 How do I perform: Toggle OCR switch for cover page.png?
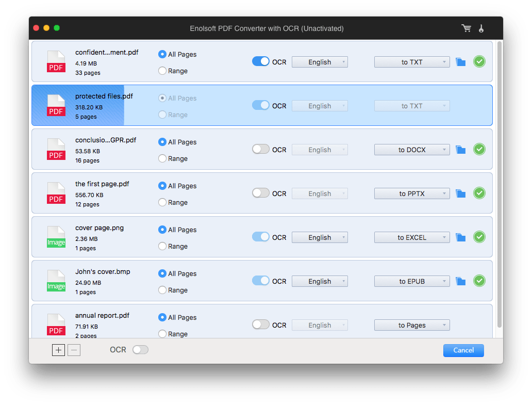click(260, 237)
